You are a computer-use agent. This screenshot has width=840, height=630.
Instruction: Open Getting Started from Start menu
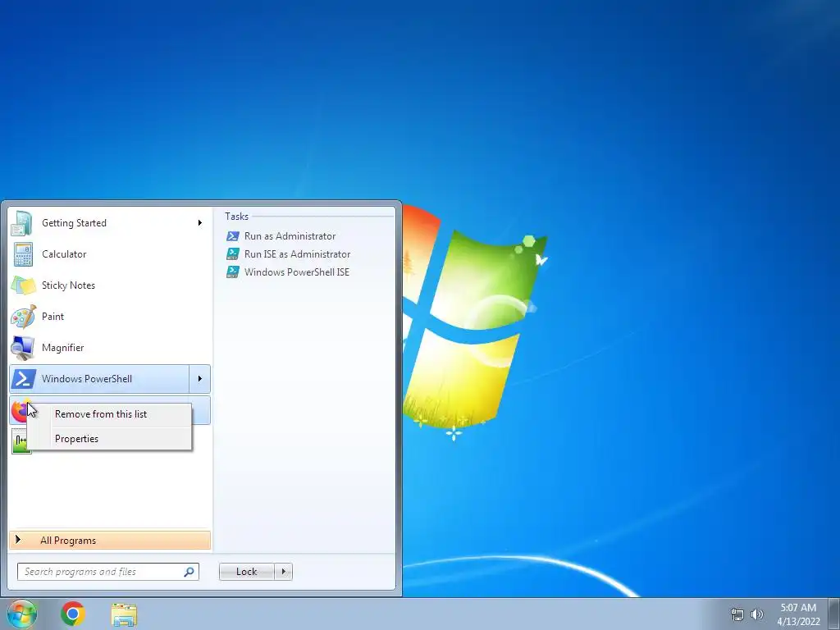pos(110,223)
